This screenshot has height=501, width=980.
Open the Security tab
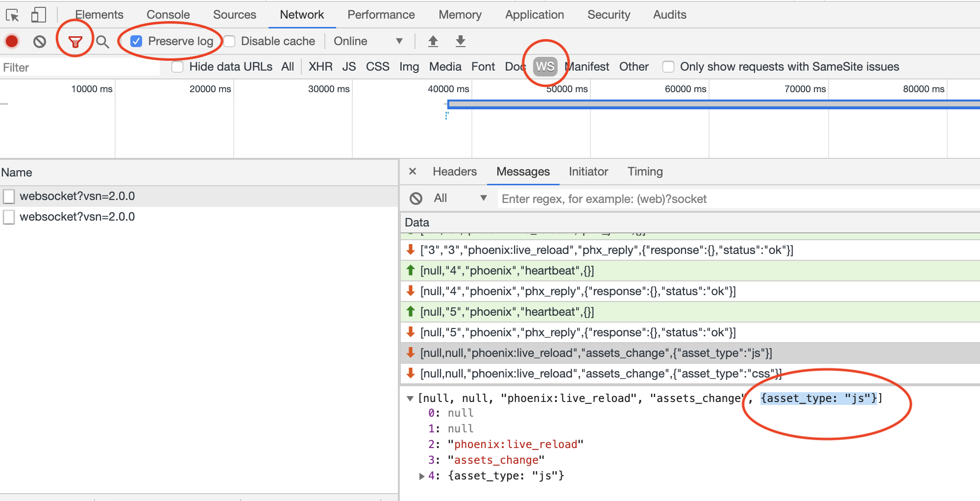pos(609,15)
